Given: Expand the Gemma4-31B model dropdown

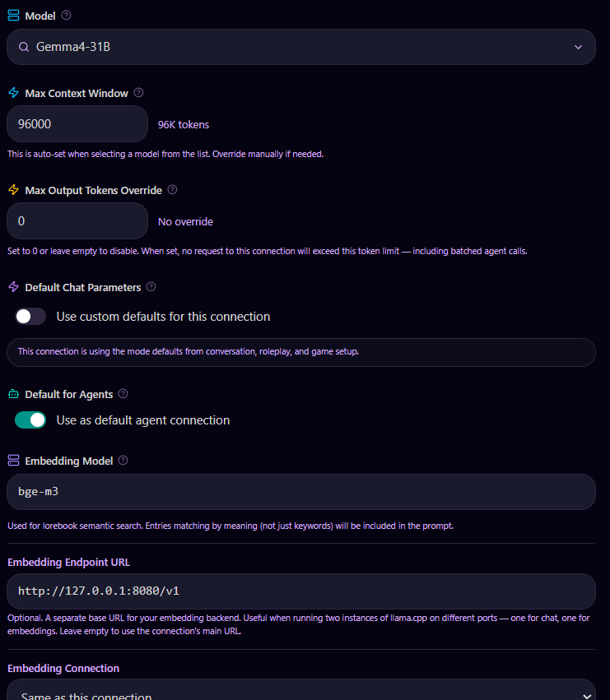Looking at the screenshot, I should point(300,47).
